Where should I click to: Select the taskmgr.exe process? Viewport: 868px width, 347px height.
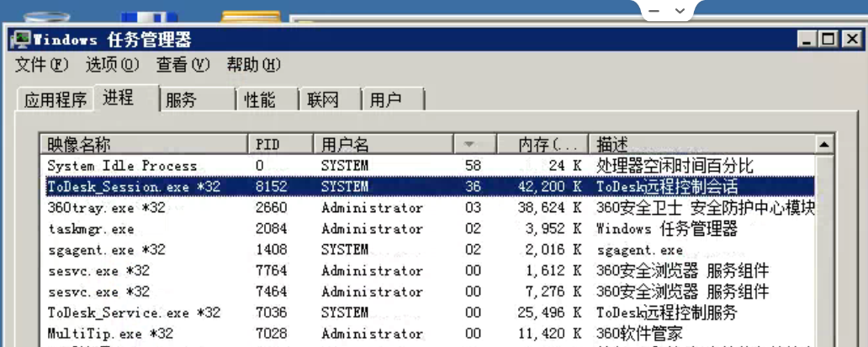[x=428, y=228]
